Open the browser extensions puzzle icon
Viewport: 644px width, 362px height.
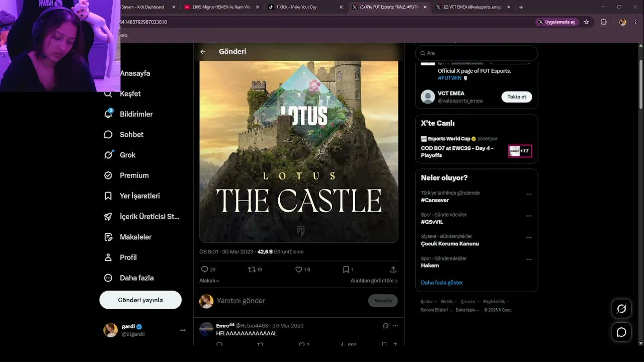(x=604, y=22)
